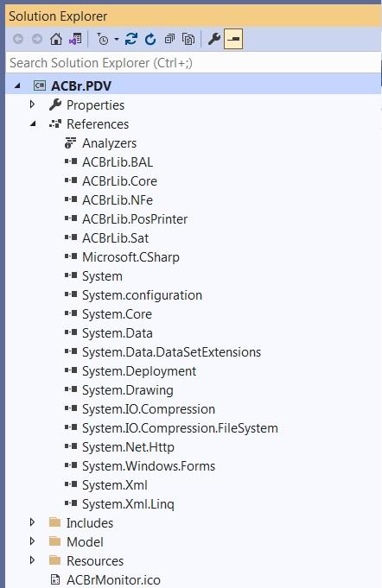Collapse All items in the tree

169,39
